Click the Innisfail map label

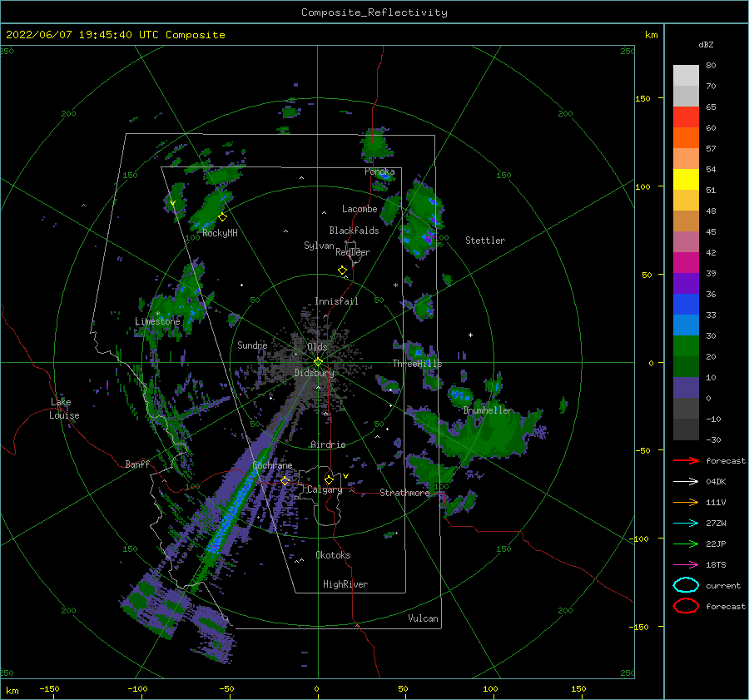(336, 301)
